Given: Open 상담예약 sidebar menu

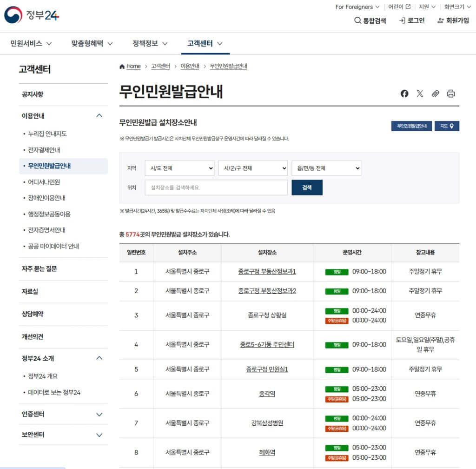Looking at the screenshot, I should (33, 314).
